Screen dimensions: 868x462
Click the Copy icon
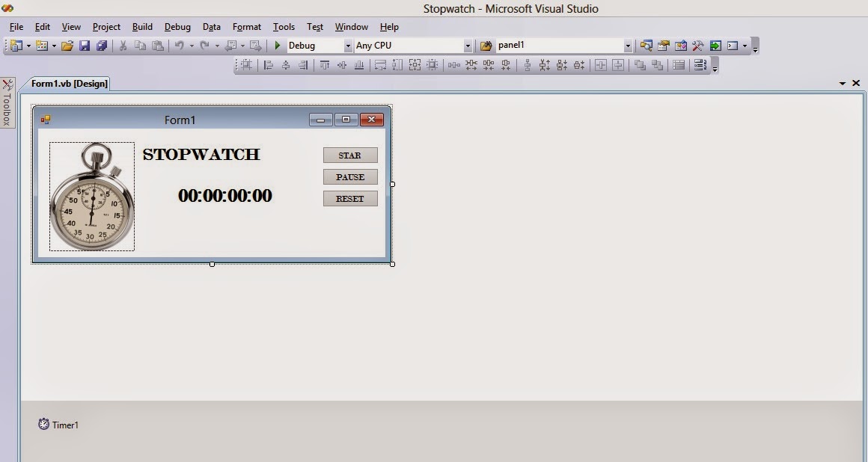point(140,46)
